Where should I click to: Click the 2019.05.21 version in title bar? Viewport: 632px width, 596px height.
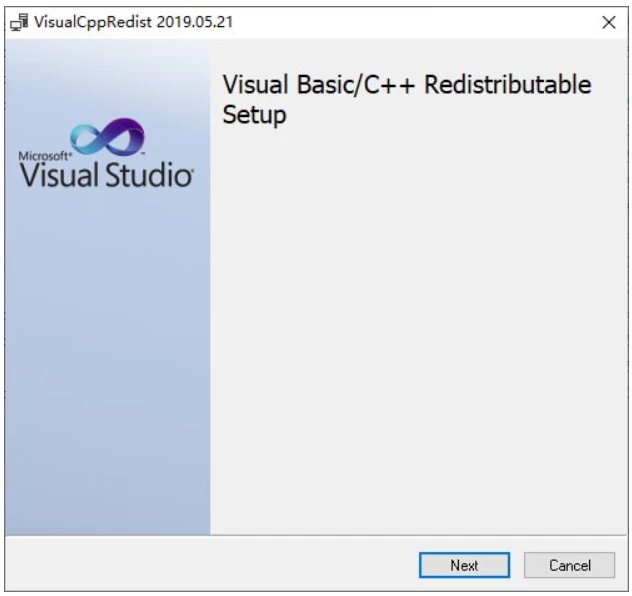(195, 22)
